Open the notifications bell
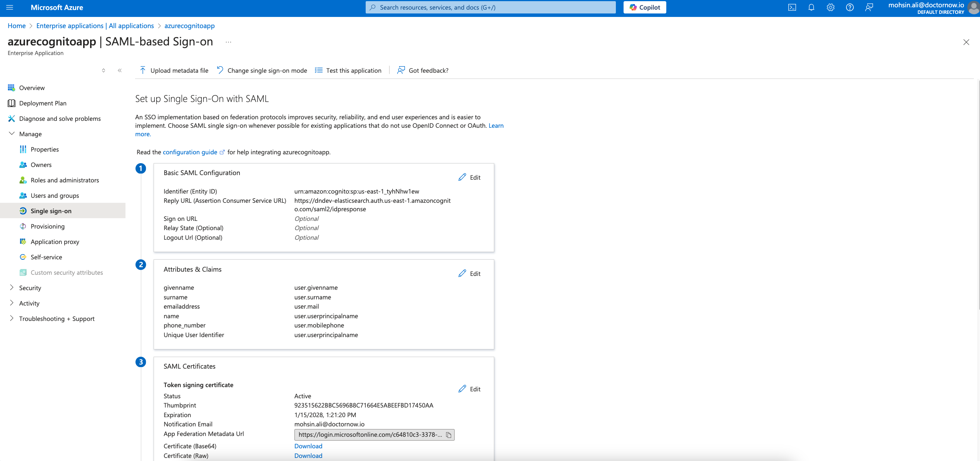This screenshot has width=980, height=461. point(811,7)
